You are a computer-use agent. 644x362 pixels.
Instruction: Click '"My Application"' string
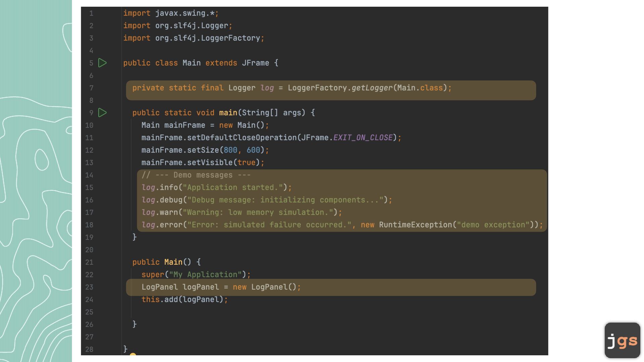tap(205, 275)
